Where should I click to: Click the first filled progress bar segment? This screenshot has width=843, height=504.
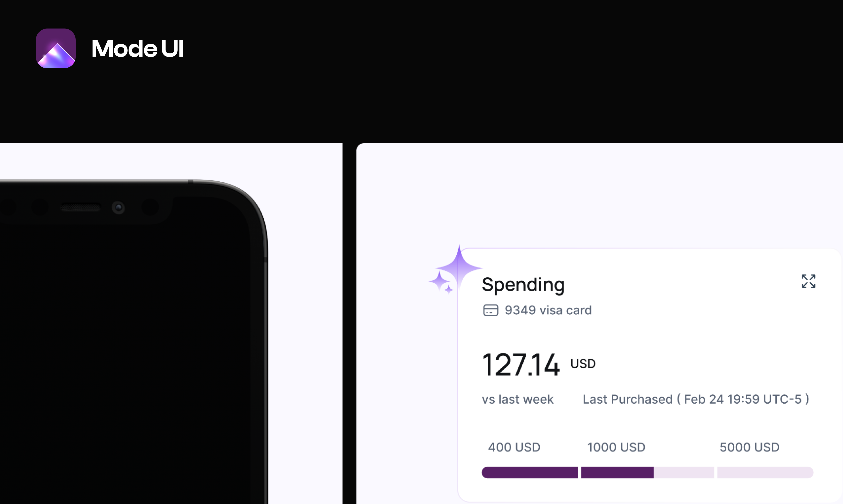click(x=530, y=472)
